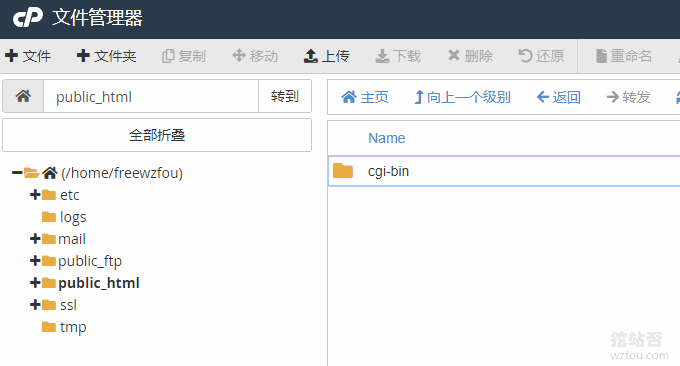This screenshot has width=680, height=366.
Task: Select the mail folder in tree
Action: tap(72, 239)
